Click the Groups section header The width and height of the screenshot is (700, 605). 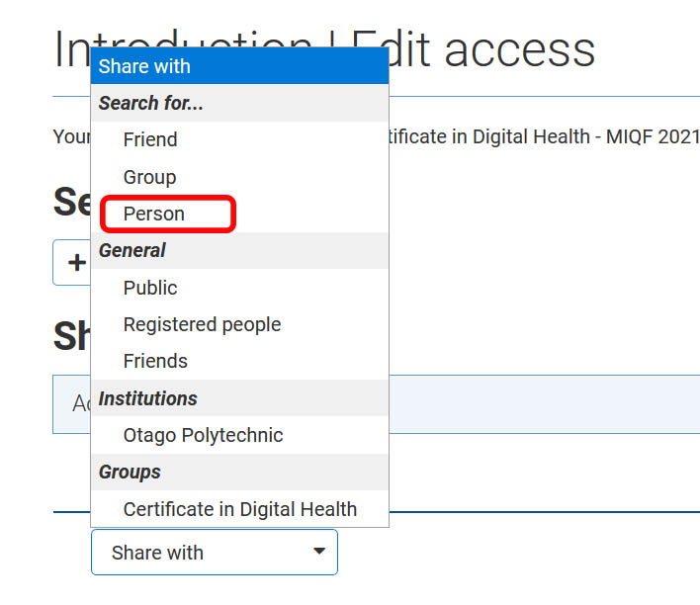[130, 472]
